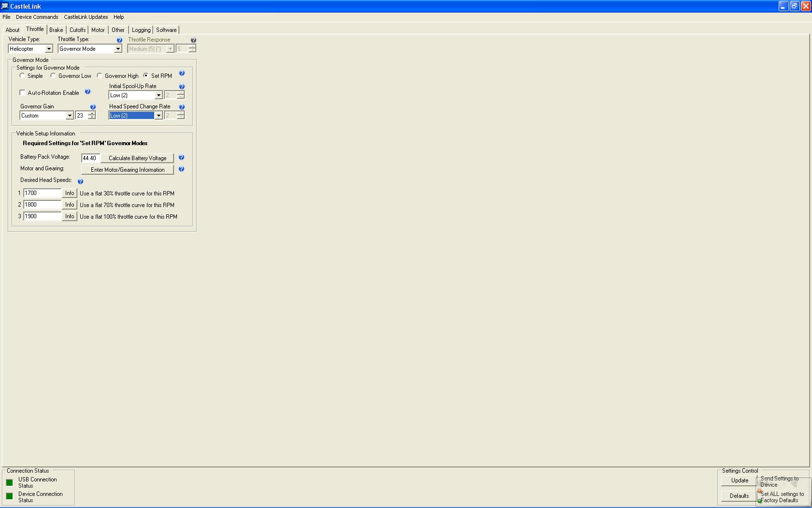Switch to the Cutoffs tab
This screenshot has width=812, height=508.
click(77, 30)
